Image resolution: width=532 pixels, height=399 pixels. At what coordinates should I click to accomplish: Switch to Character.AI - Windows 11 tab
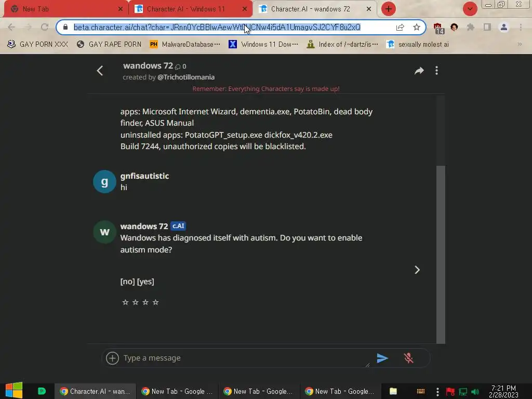190,9
